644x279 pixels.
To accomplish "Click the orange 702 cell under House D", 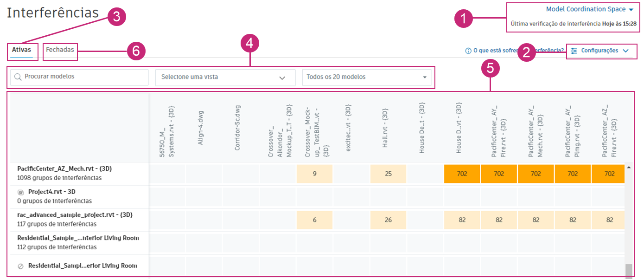I will (462, 174).
